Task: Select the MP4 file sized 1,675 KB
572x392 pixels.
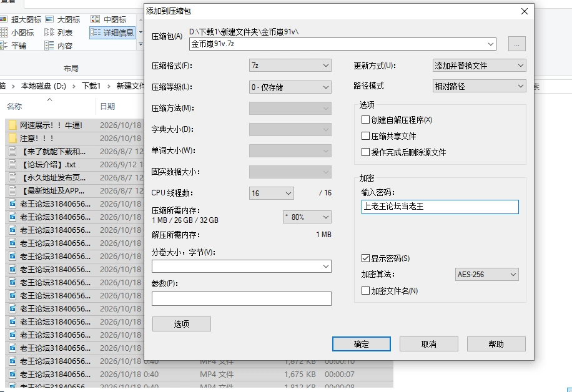Action: 199,375
